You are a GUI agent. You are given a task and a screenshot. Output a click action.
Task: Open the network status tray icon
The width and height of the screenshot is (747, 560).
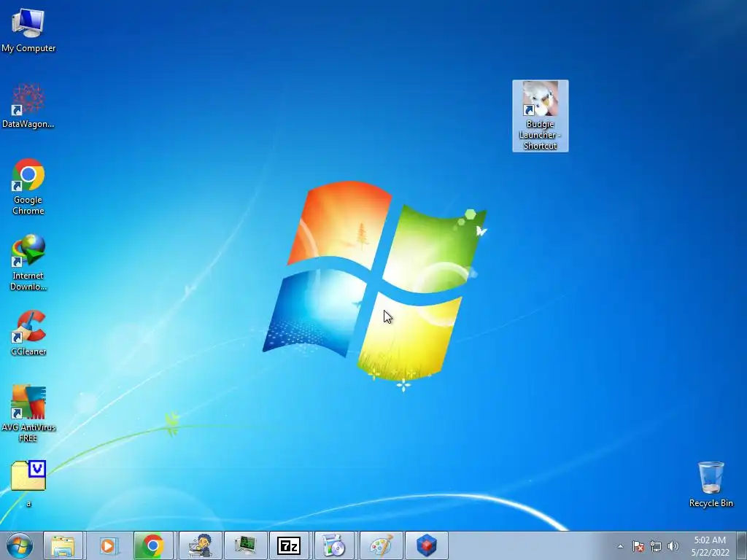pos(656,546)
